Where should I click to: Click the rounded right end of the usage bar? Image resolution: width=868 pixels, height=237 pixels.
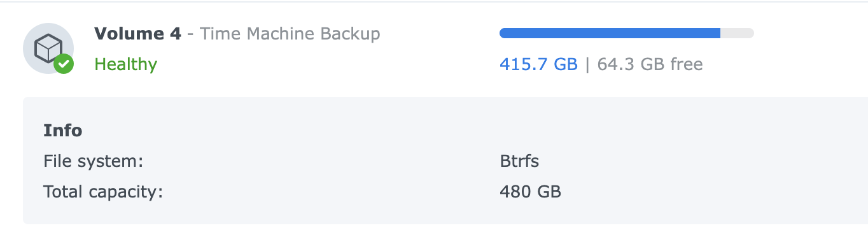pos(751,33)
